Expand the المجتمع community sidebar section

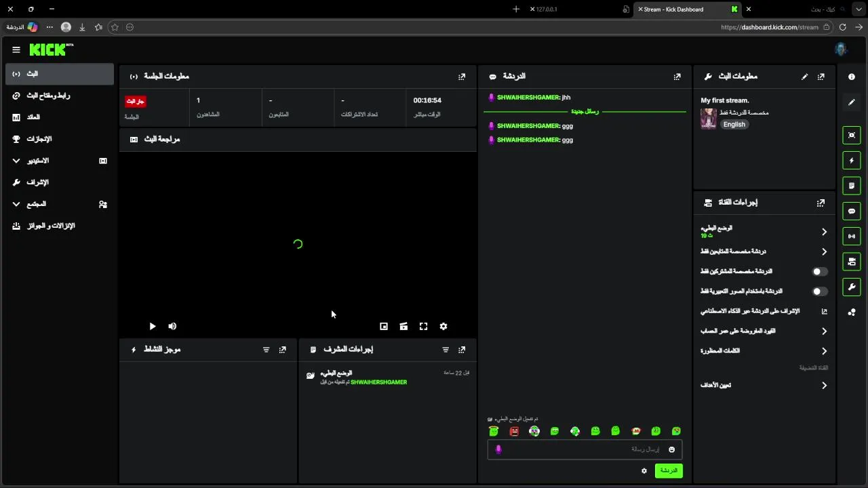tap(60, 204)
